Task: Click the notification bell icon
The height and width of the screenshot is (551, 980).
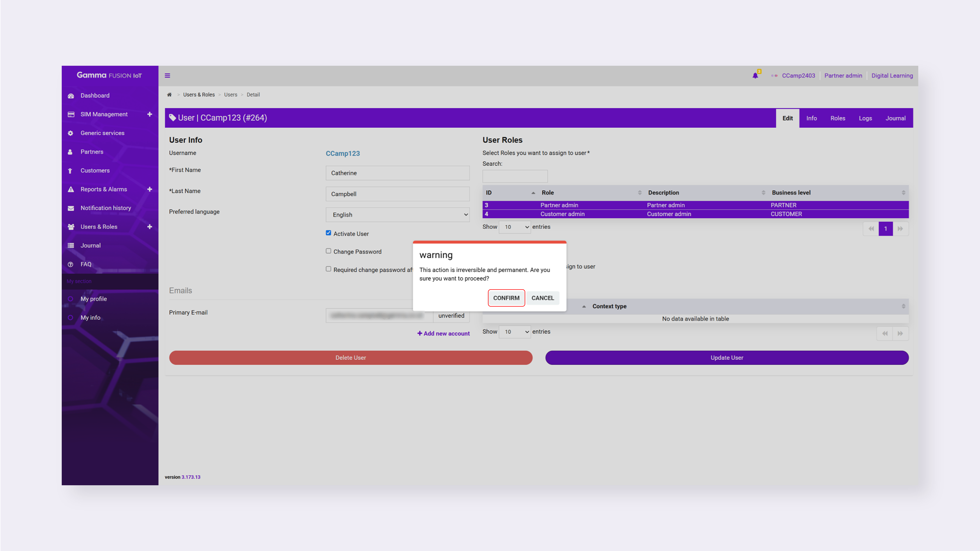Action: pos(755,76)
